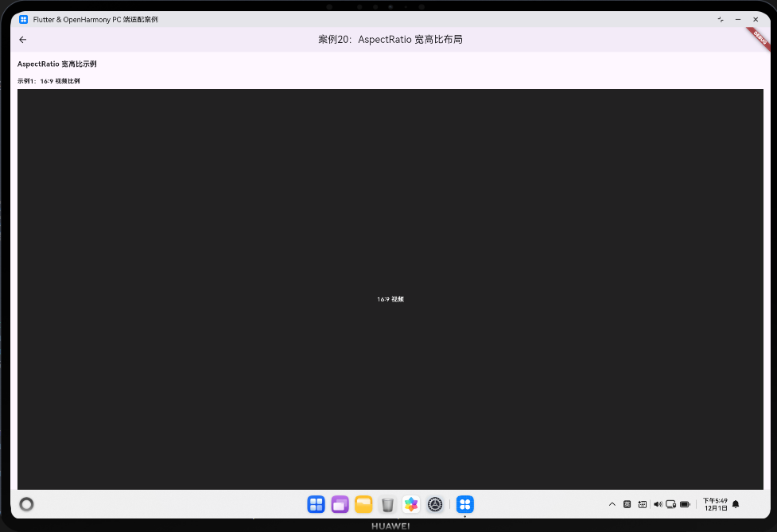Click the circle at the taskbar's left end
Viewport: 777px width, 532px height.
pos(26,504)
